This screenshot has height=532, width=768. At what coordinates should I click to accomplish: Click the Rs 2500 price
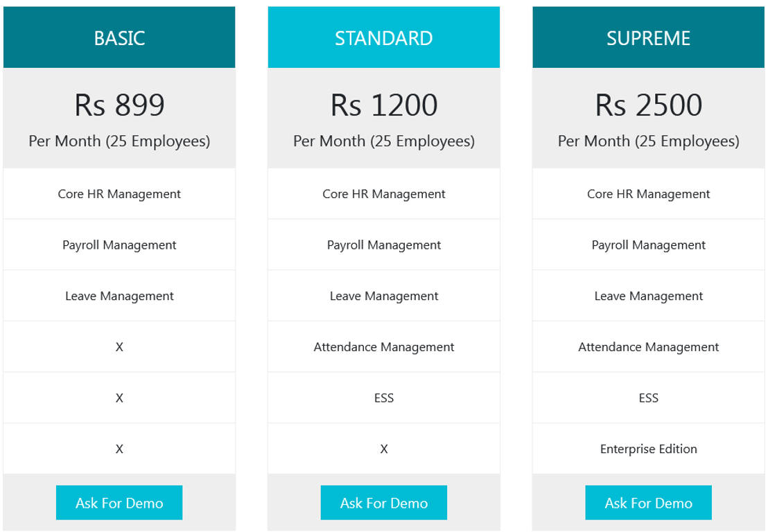[x=648, y=105]
